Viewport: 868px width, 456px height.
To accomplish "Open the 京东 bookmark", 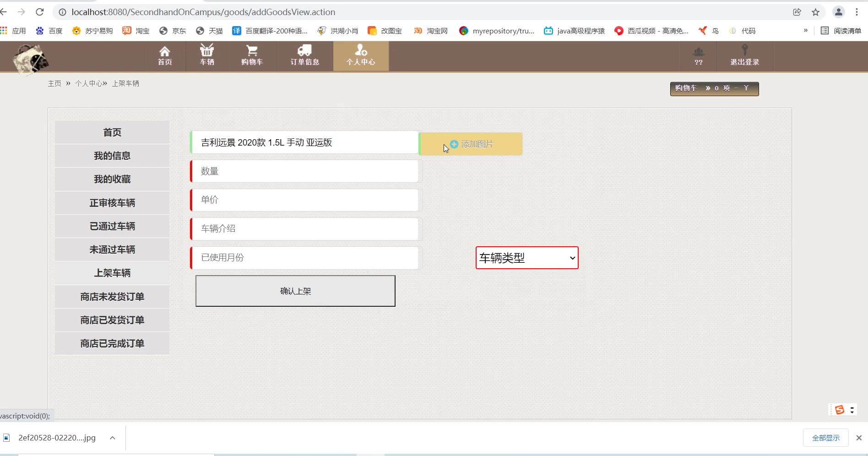I will [173, 31].
